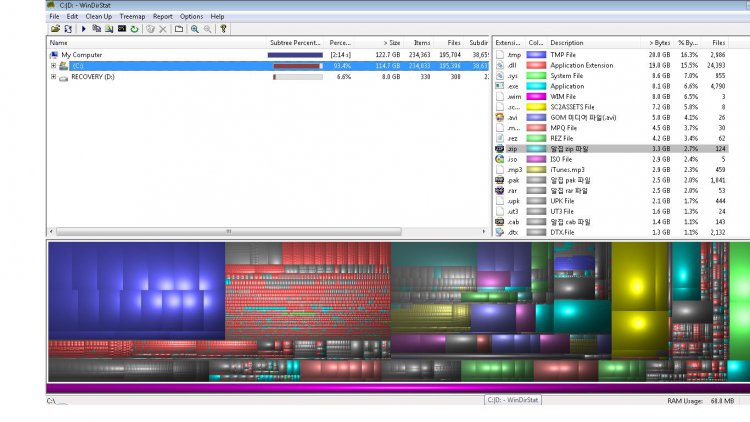Expand the C: drive tree node
Image resolution: width=750 pixels, height=422 pixels.
tap(53, 66)
